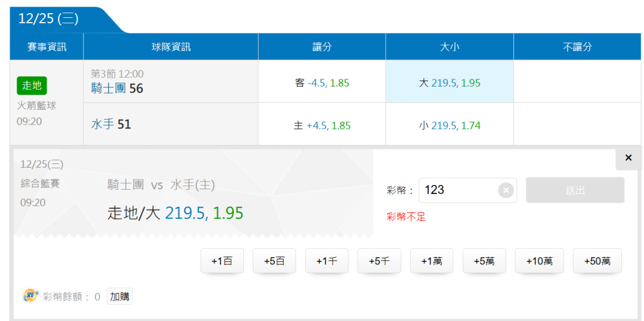
Task: Choose the 大 219.5, 1.95 over odds
Action: click(x=450, y=83)
